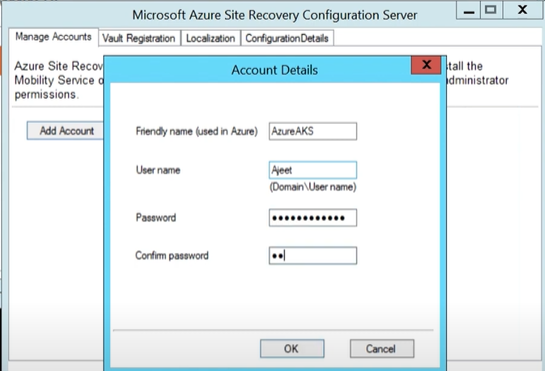Select the ConfigurationDetails tab
The image size is (545, 371).
[287, 38]
